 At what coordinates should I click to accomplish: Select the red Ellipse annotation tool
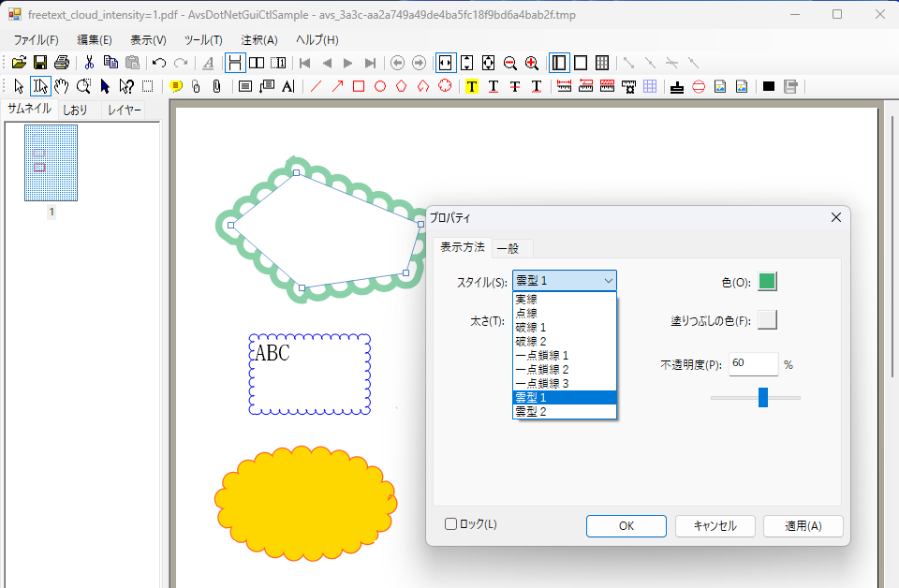coord(380,86)
